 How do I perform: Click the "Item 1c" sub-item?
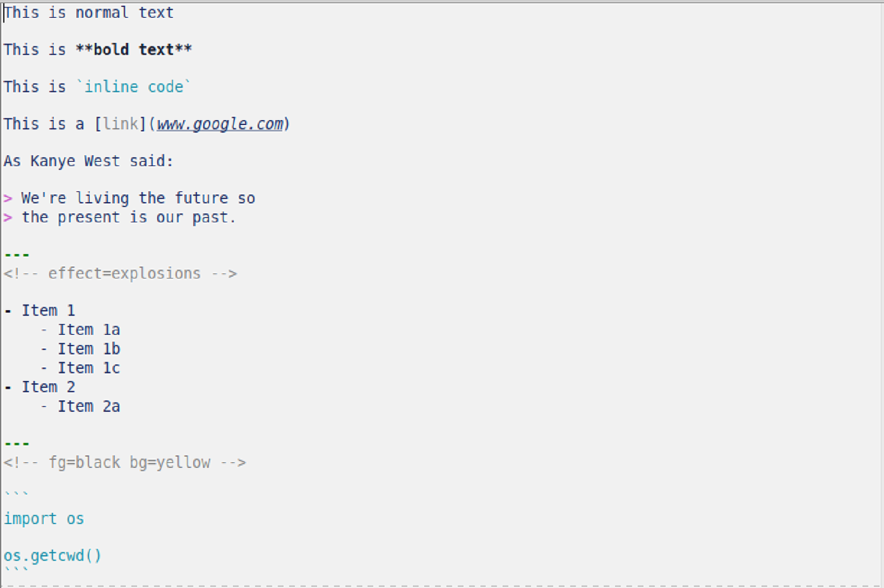88,368
